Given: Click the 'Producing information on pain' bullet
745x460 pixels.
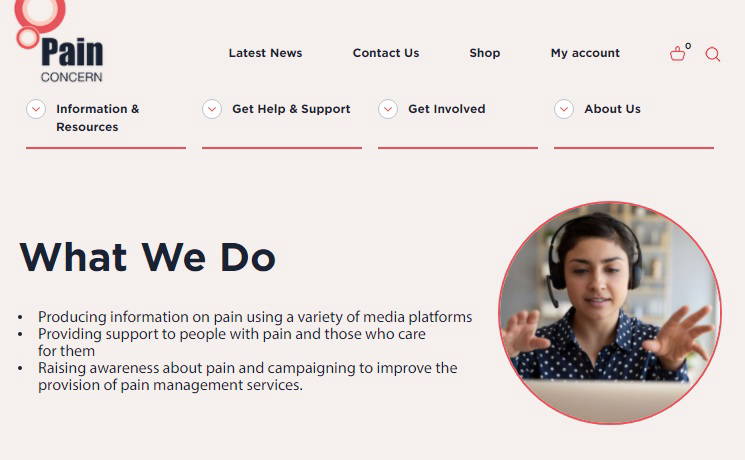Looking at the screenshot, I should (x=254, y=317).
